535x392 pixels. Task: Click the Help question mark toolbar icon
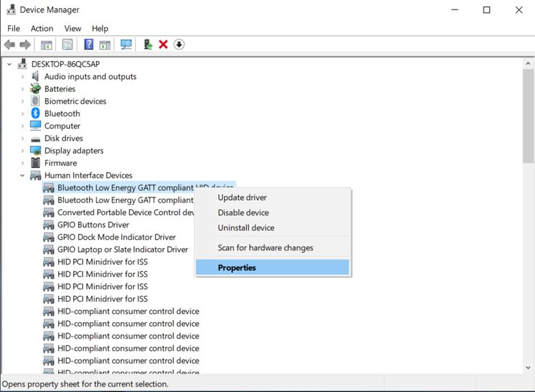[x=88, y=45]
